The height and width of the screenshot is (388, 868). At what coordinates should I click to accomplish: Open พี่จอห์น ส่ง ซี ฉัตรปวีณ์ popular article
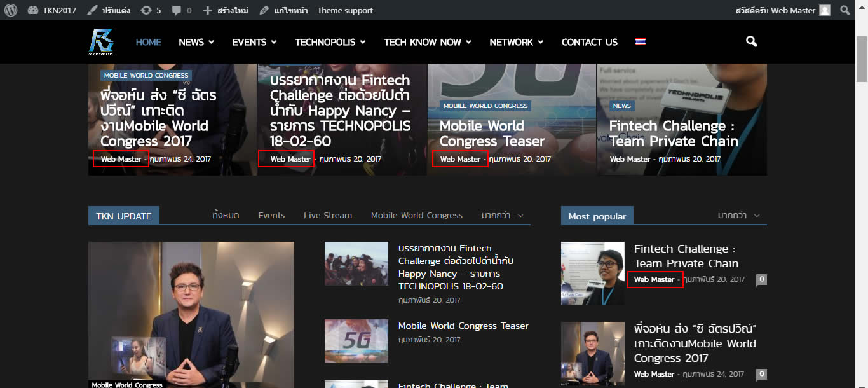(x=695, y=343)
